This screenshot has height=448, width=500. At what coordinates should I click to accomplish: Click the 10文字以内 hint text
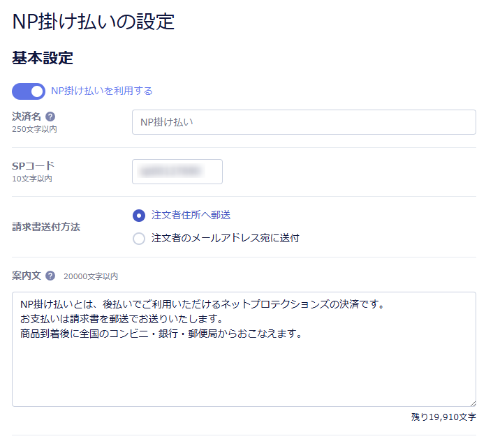pyautogui.click(x=32, y=179)
